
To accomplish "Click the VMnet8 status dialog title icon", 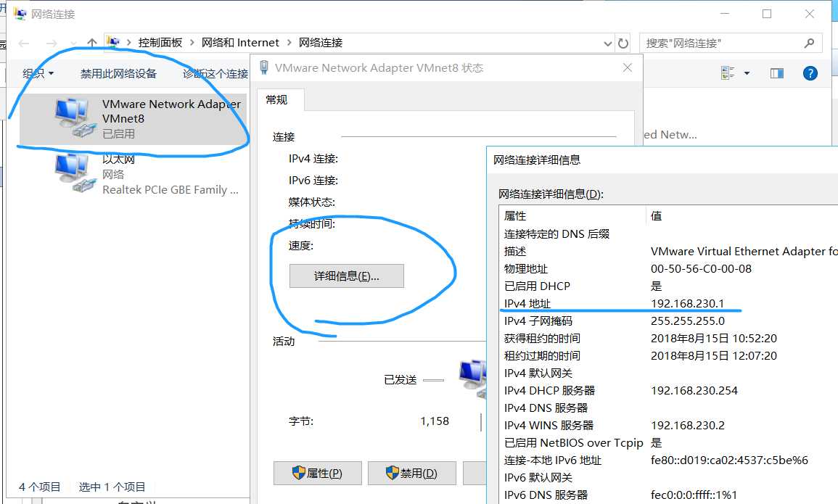I will pos(264,67).
